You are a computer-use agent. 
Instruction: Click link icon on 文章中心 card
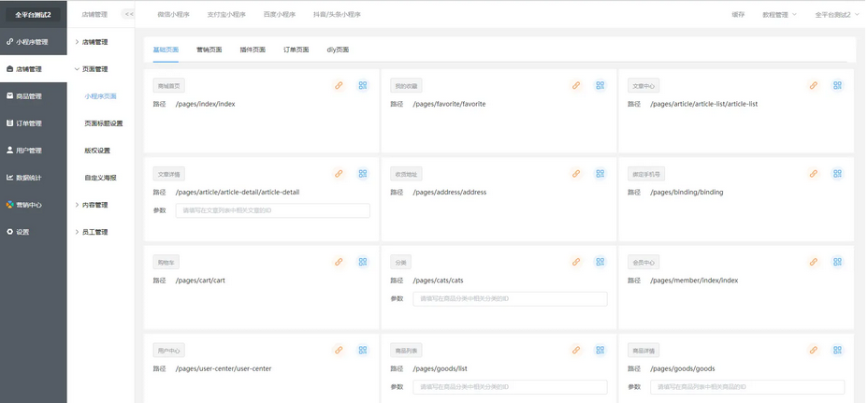tap(814, 85)
